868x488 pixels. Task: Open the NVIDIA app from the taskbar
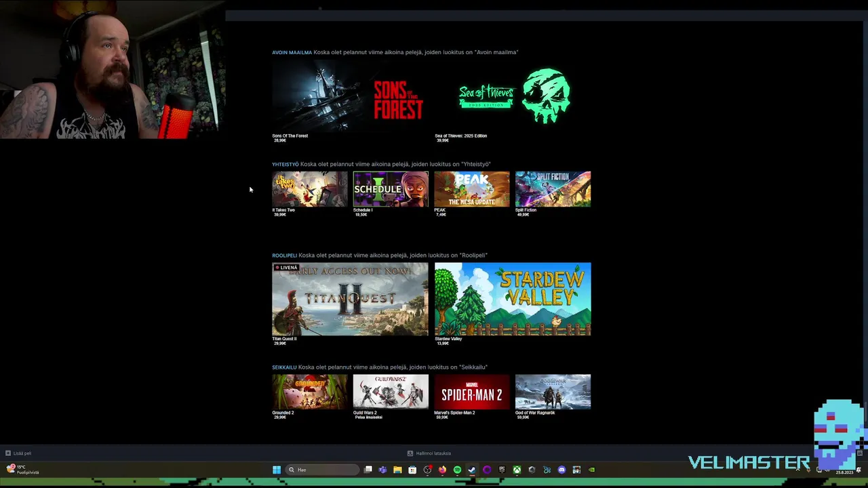pos(591,470)
